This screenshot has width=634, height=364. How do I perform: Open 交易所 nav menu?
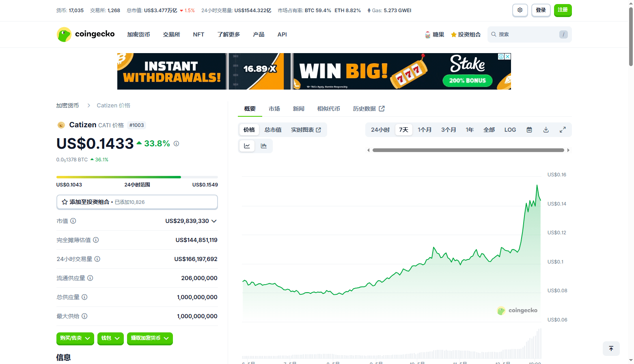(x=171, y=34)
